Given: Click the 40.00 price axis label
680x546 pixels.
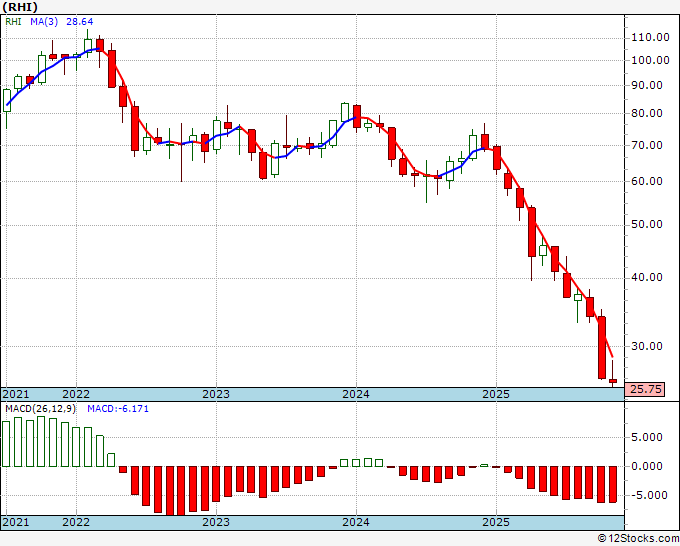Looking at the screenshot, I should pyautogui.click(x=647, y=278).
